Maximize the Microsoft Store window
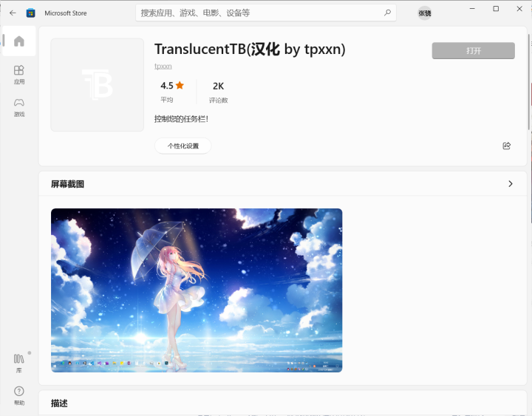 click(x=496, y=8)
